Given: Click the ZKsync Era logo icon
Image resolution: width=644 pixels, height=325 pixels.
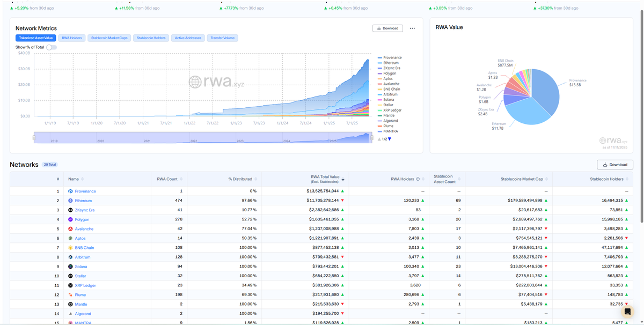Looking at the screenshot, I should click(70, 210).
